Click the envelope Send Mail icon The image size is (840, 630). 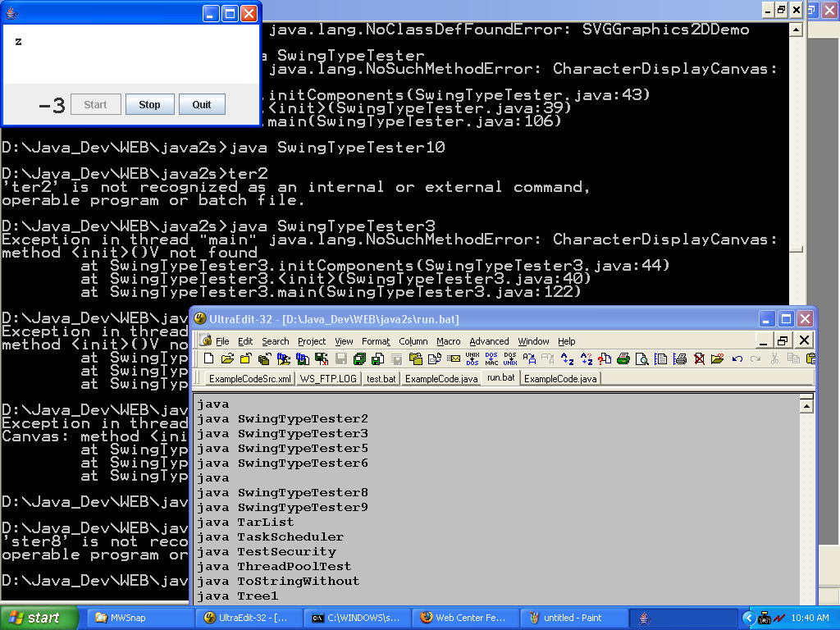[451, 358]
